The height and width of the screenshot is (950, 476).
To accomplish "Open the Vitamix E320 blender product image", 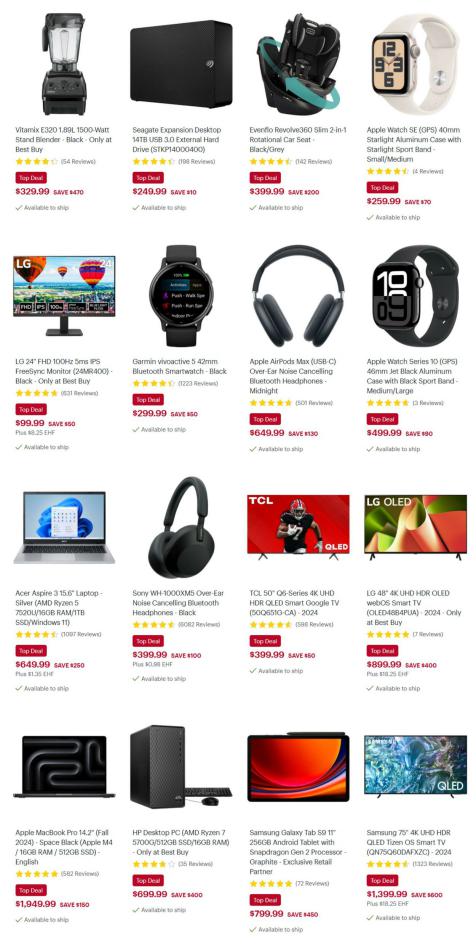I will (64, 64).
